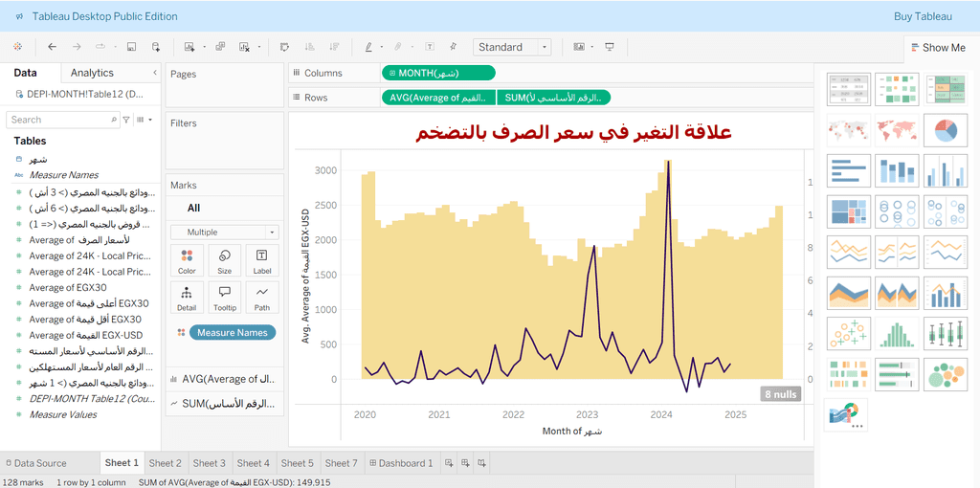The image size is (980, 488).
Task: Open the Sheet 2 tab
Action: [165, 463]
